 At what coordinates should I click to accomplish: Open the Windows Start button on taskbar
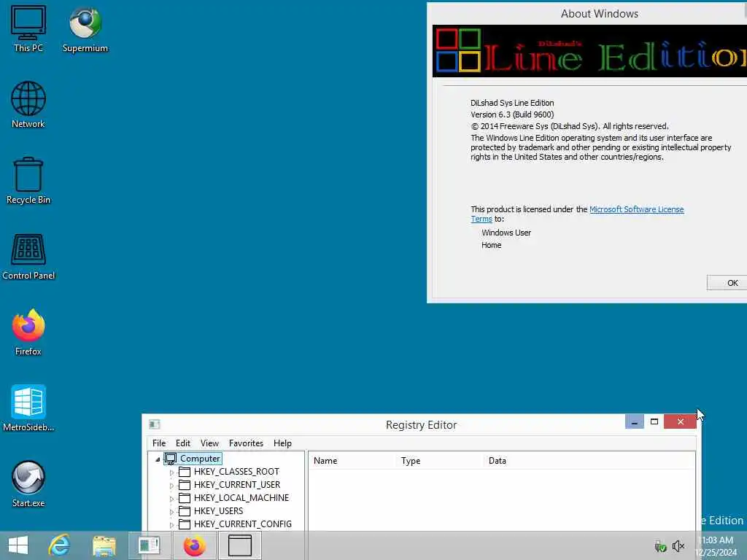[x=18, y=545]
